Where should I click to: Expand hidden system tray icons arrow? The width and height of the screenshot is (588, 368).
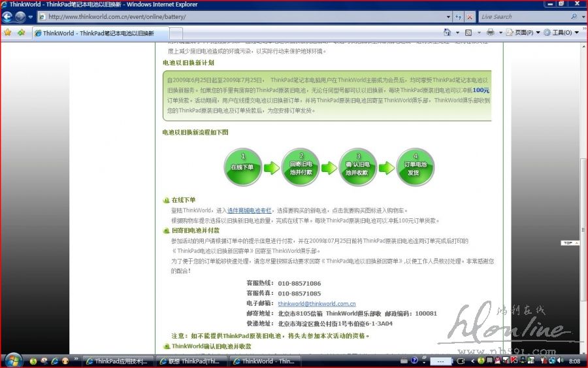(472, 361)
